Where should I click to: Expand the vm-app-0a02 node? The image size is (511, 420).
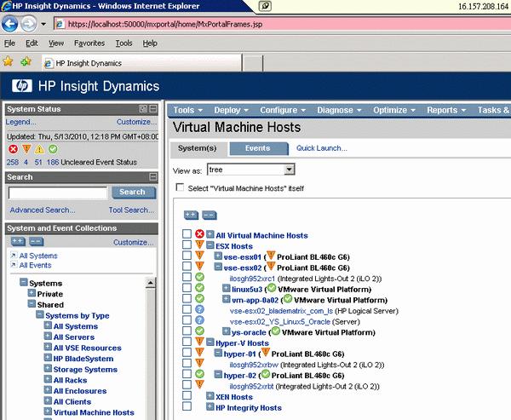point(227,299)
